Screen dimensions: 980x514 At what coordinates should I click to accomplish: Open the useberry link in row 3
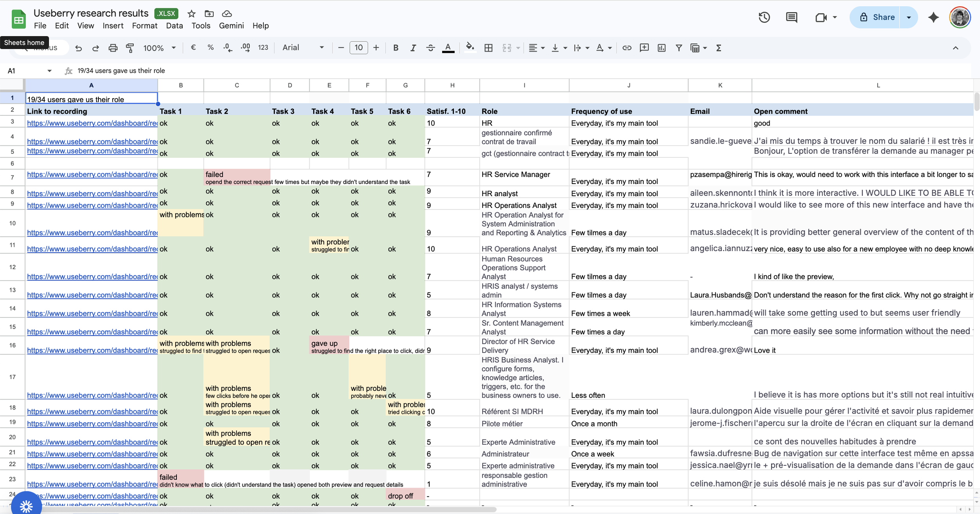click(92, 123)
